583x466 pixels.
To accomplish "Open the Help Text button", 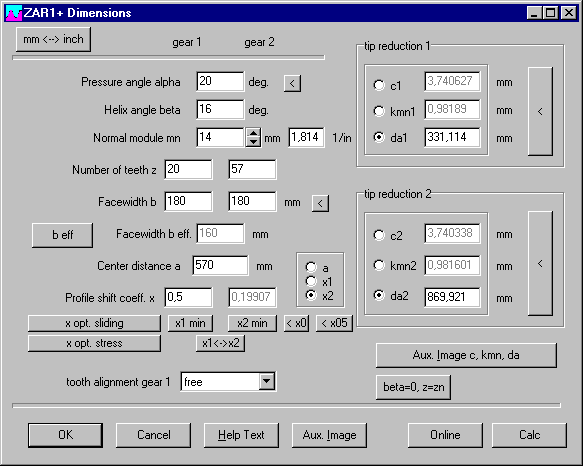I will (241, 435).
